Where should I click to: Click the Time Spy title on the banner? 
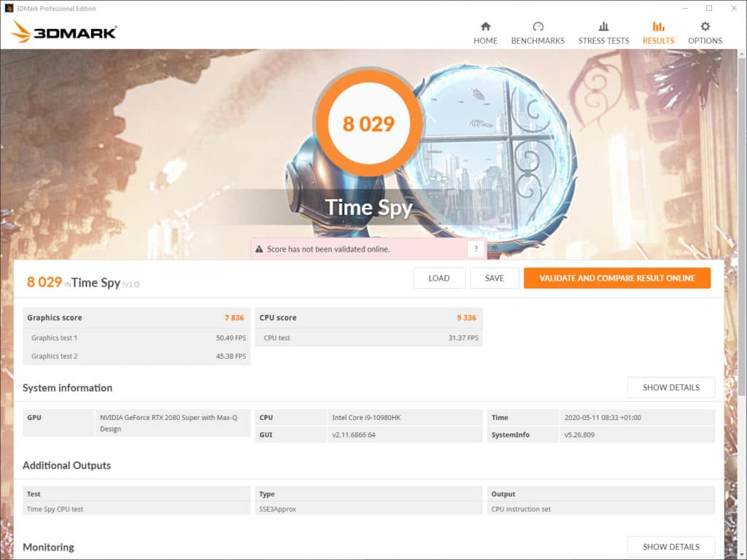pos(368,208)
